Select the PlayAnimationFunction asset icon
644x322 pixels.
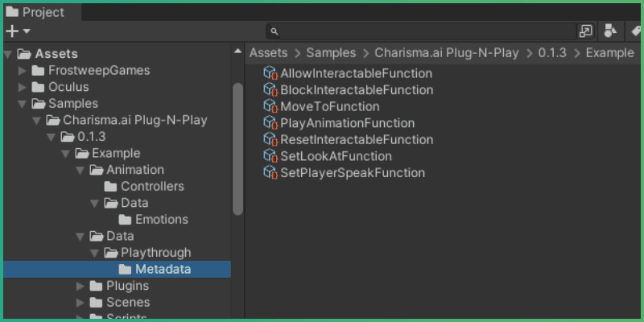(270, 123)
